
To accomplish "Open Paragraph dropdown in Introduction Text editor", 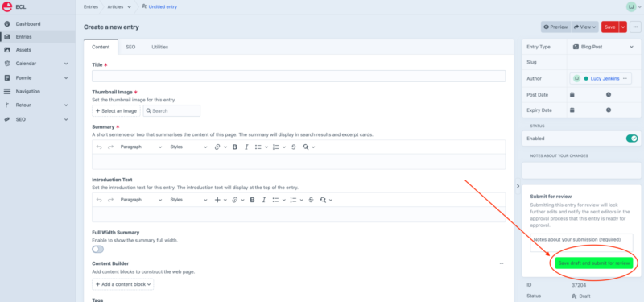I will point(141,200).
